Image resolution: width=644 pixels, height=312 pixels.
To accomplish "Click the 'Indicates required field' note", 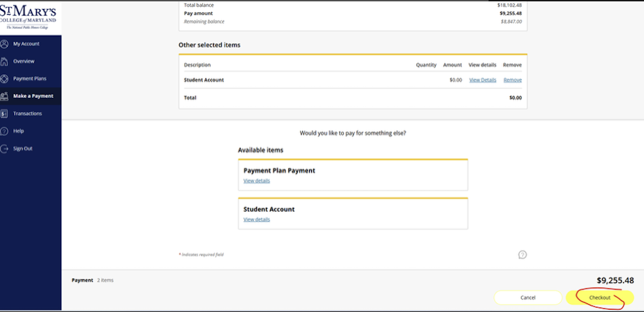I will [x=201, y=255].
